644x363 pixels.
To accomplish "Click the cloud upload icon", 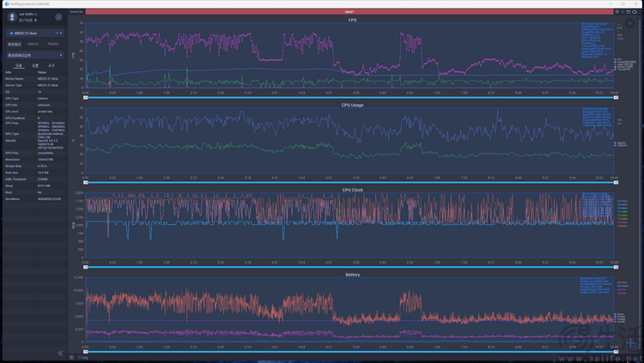I will pos(635,12).
